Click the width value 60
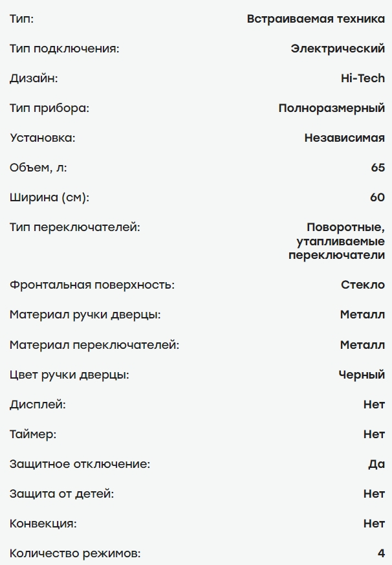 378,197
